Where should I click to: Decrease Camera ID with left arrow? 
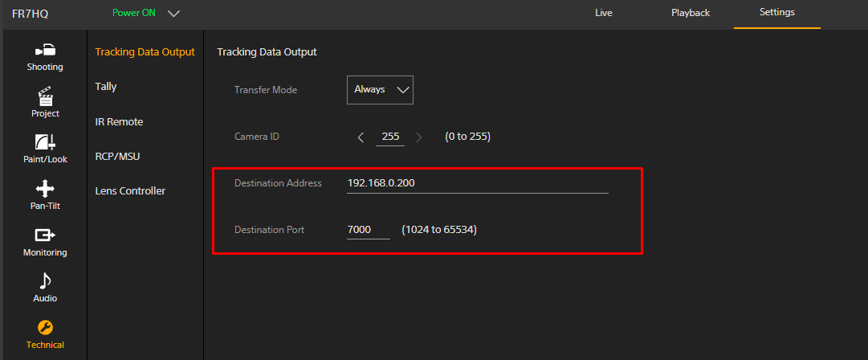[x=361, y=137]
